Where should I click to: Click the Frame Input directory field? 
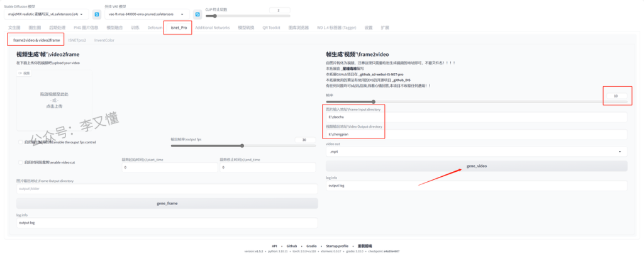click(476, 117)
